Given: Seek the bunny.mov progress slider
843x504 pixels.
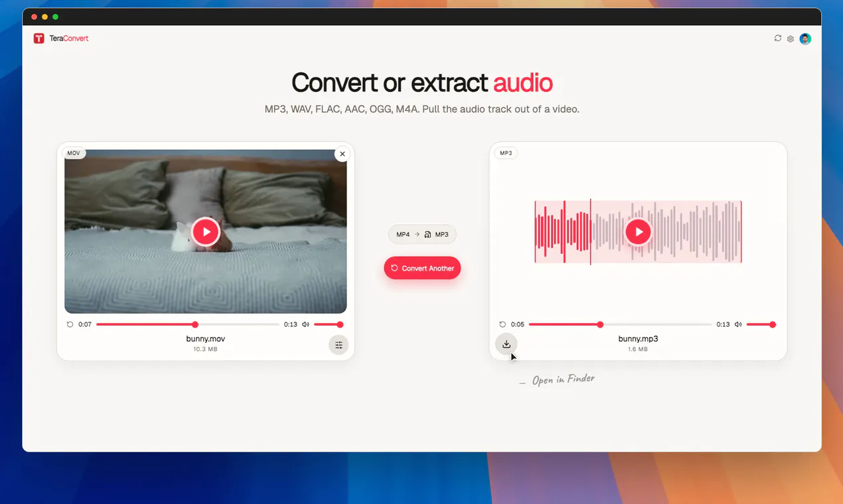Looking at the screenshot, I should click(x=188, y=324).
